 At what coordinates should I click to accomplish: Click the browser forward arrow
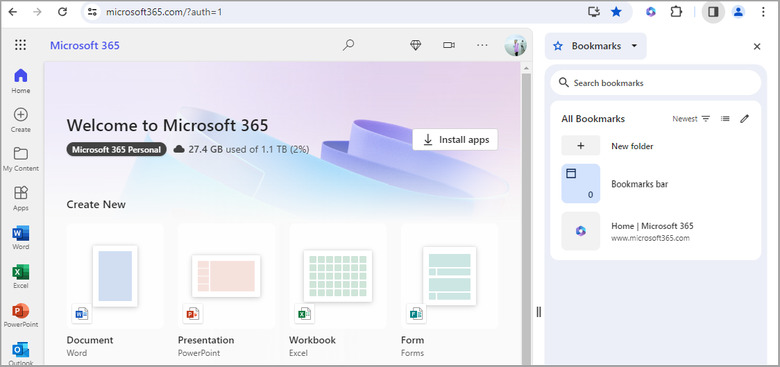(x=37, y=12)
